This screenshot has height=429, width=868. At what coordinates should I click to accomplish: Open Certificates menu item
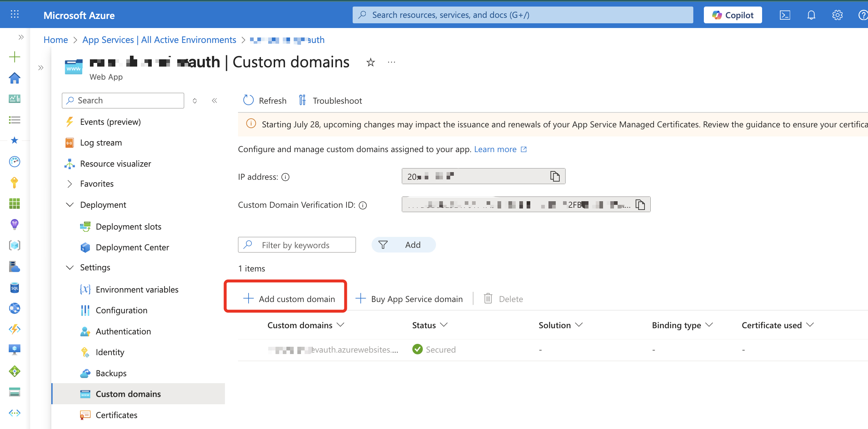pyautogui.click(x=116, y=415)
